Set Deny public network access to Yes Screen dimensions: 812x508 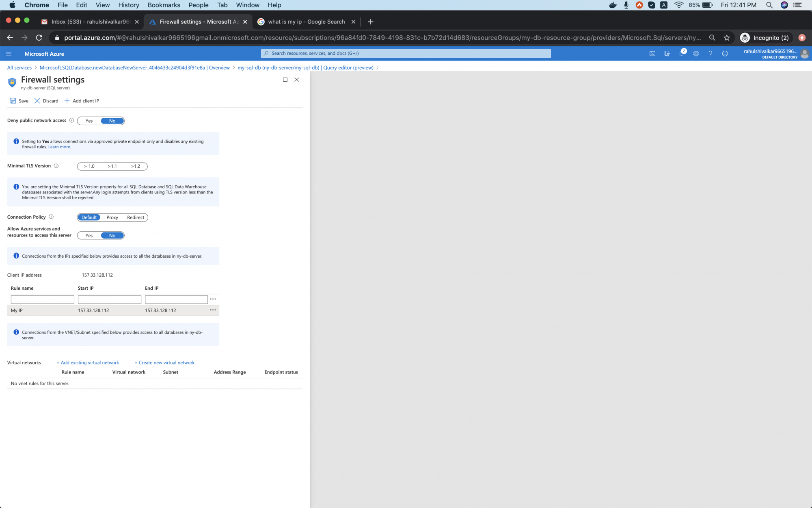coord(89,121)
